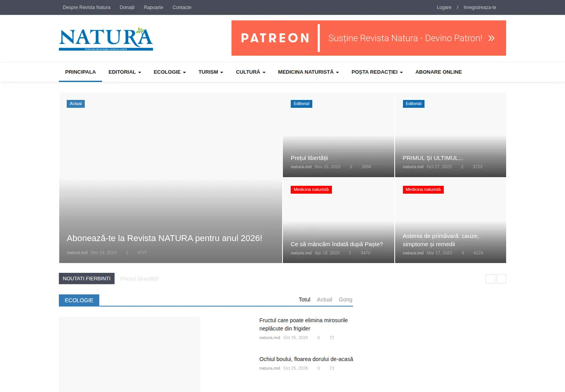The width and height of the screenshot is (565, 392).
Task: Click the NOUTATI FIERBINTI label
Action: (x=87, y=279)
